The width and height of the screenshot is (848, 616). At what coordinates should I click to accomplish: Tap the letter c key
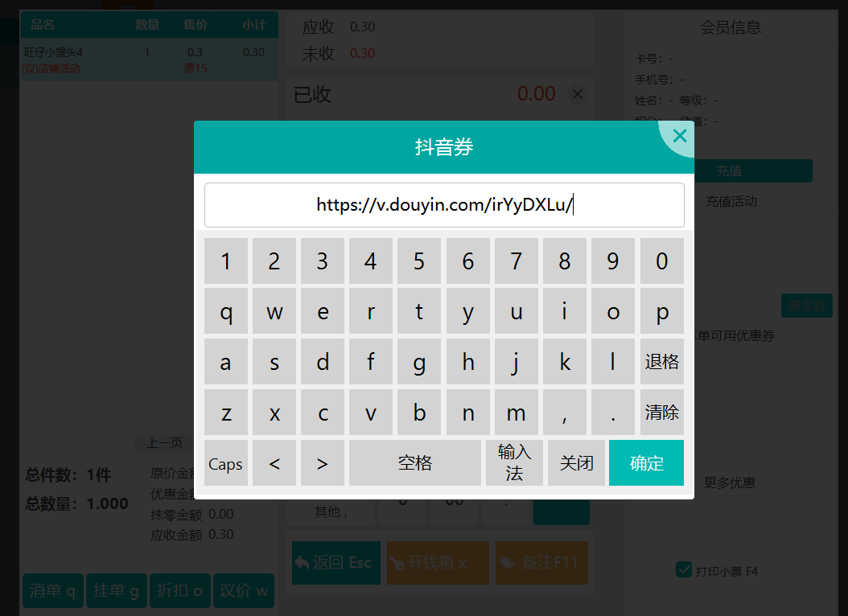click(323, 413)
